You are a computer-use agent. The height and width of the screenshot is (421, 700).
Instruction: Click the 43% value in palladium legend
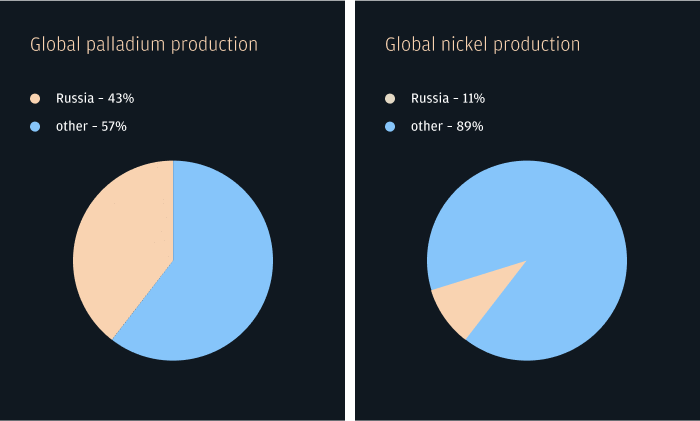120,99
